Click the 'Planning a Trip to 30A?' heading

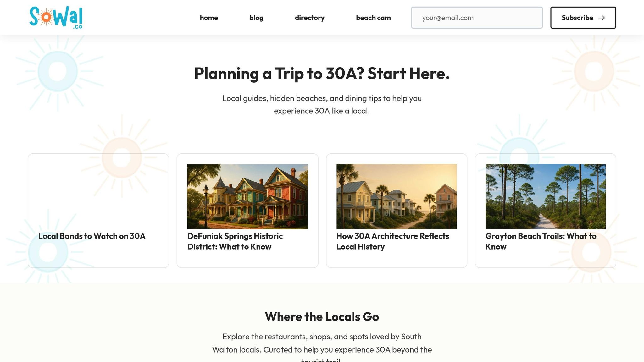(x=322, y=74)
